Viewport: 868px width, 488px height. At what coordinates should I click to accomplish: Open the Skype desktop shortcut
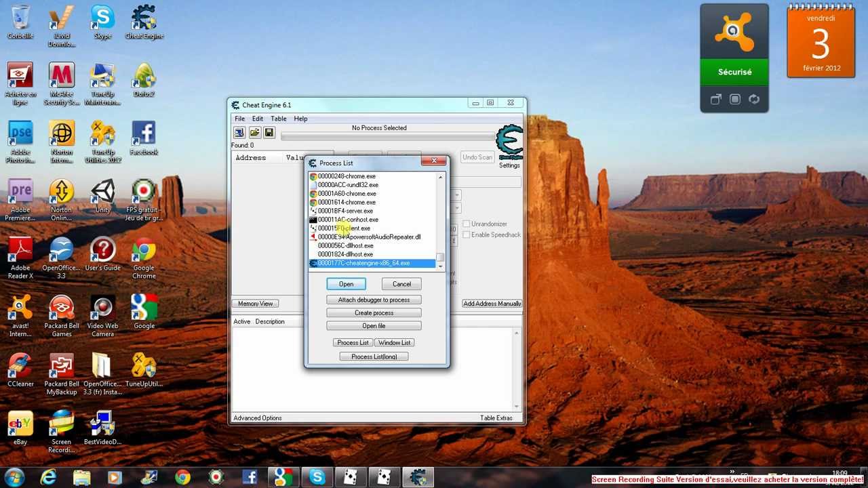point(102,22)
